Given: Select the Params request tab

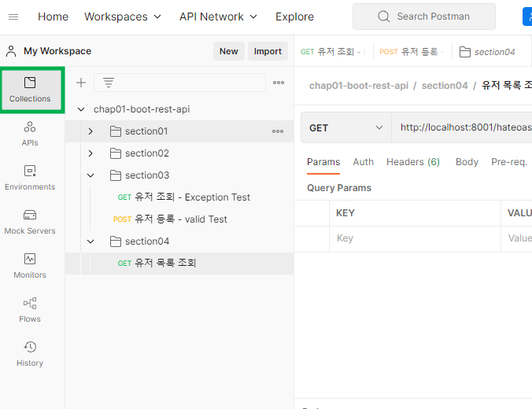Looking at the screenshot, I should (323, 162).
